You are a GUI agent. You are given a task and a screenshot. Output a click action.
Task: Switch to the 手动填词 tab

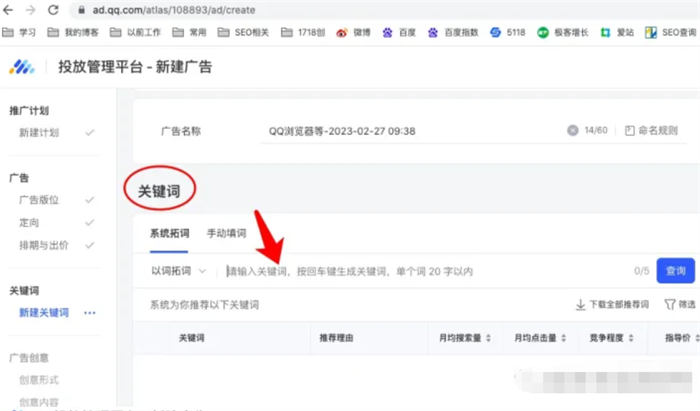226,232
